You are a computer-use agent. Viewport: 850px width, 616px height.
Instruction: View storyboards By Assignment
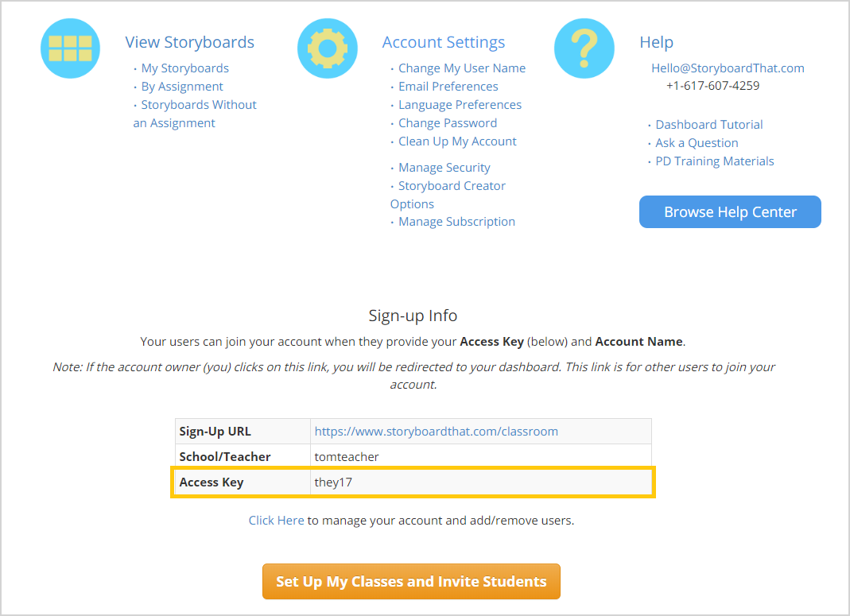182,87
